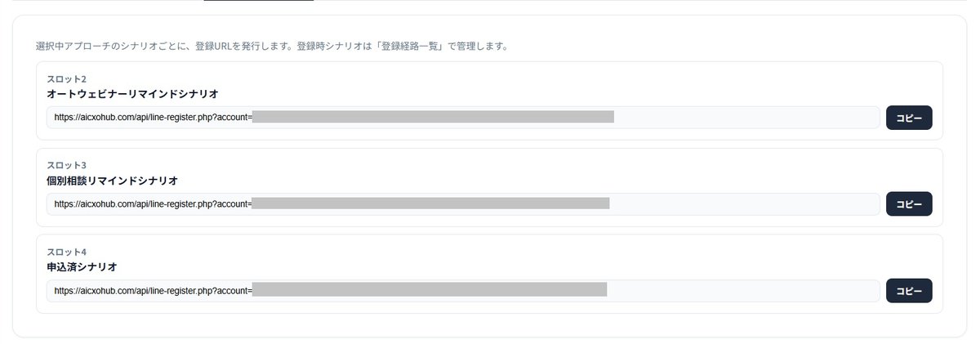
Task: Click the 選択中アプローチ description sentence start
Action: [x=73, y=47]
